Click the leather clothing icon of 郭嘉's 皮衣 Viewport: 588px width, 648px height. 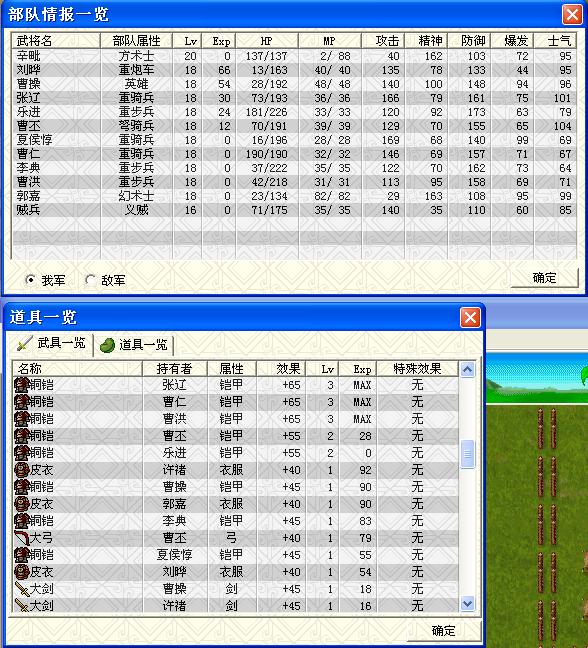(x=21, y=504)
